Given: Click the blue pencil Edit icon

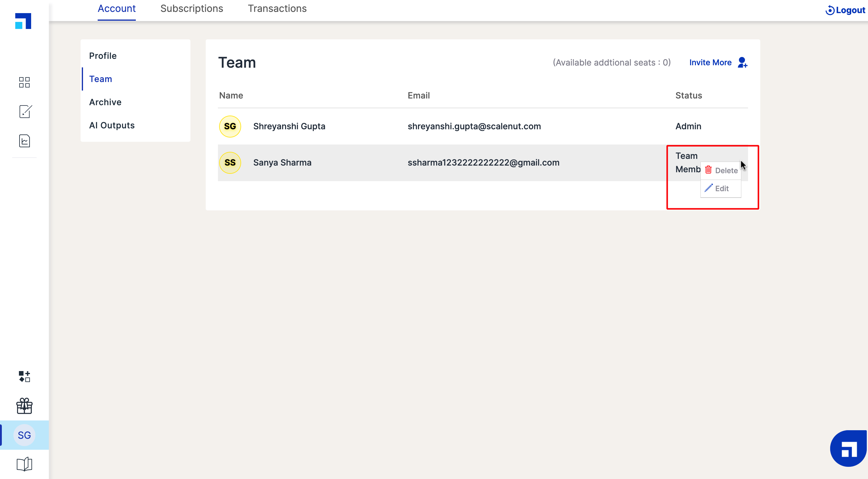Looking at the screenshot, I should click(708, 188).
